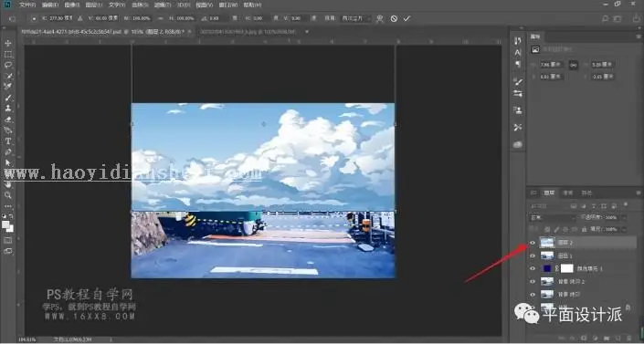
Task: Select the Eraser tool
Action: [8, 120]
